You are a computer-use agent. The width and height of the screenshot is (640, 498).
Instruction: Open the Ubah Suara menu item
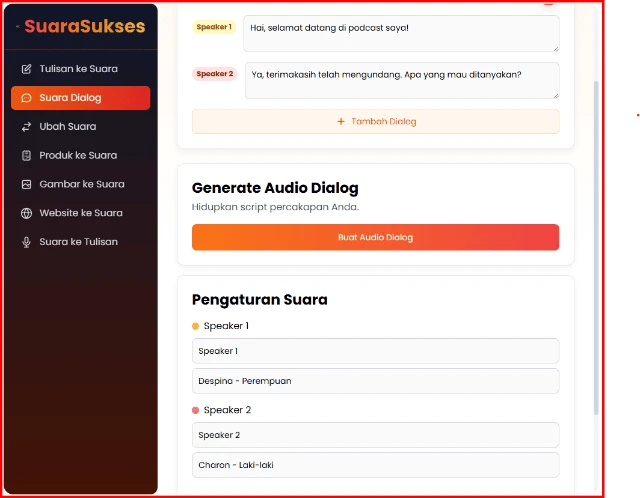68,127
